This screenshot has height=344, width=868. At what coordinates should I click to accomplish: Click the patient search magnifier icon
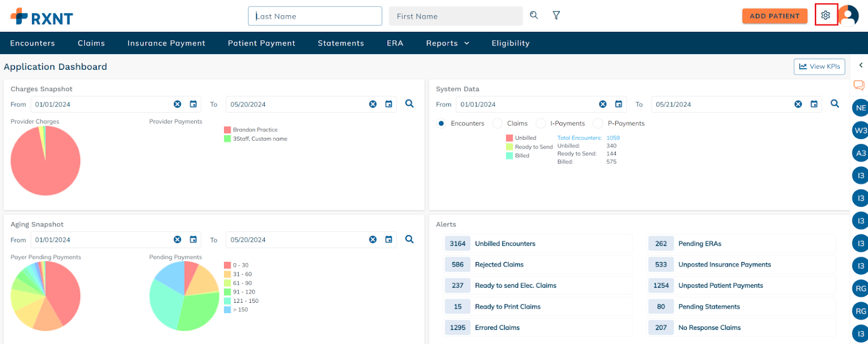click(534, 15)
